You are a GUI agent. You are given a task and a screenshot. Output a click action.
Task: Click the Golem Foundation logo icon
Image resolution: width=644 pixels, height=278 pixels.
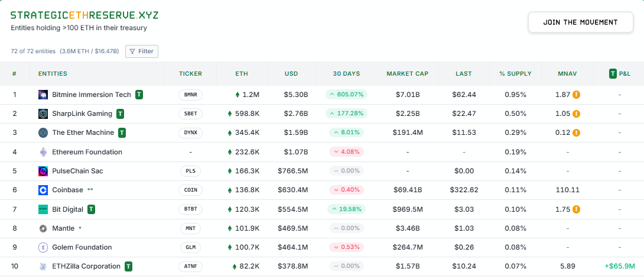[x=43, y=247]
